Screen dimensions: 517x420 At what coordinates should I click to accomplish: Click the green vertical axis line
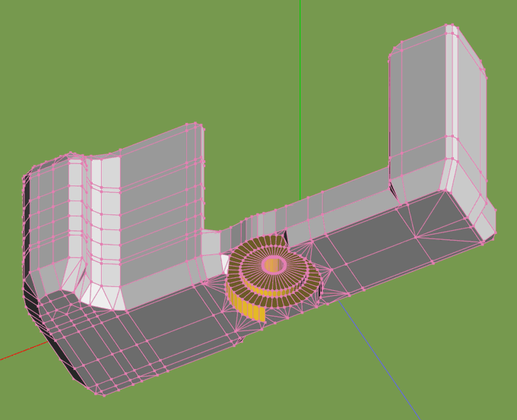pos(300,99)
